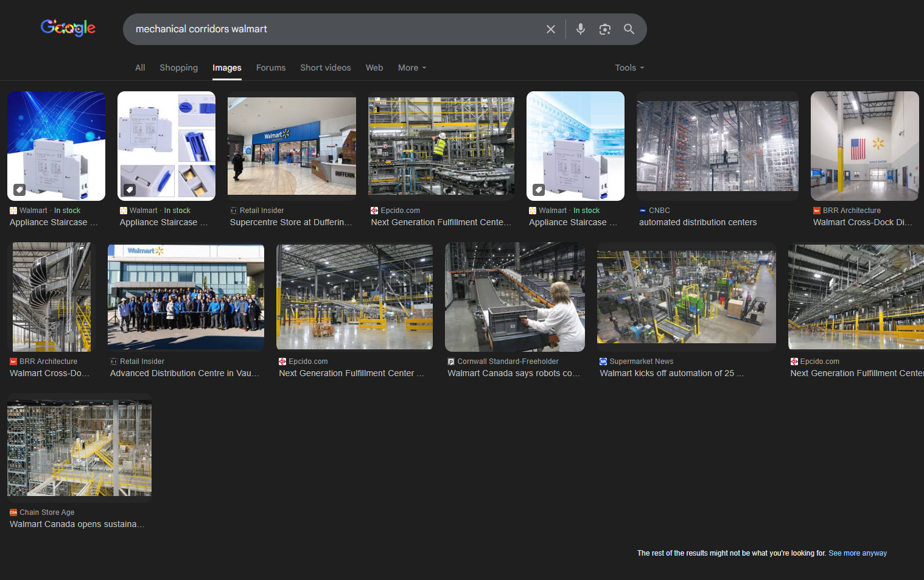Click the CNBC source name
924x580 pixels.
coord(659,211)
